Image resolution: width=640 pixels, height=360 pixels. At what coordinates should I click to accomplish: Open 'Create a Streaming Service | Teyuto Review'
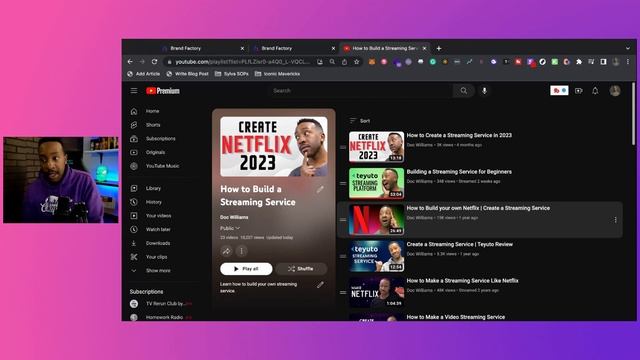pos(460,244)
